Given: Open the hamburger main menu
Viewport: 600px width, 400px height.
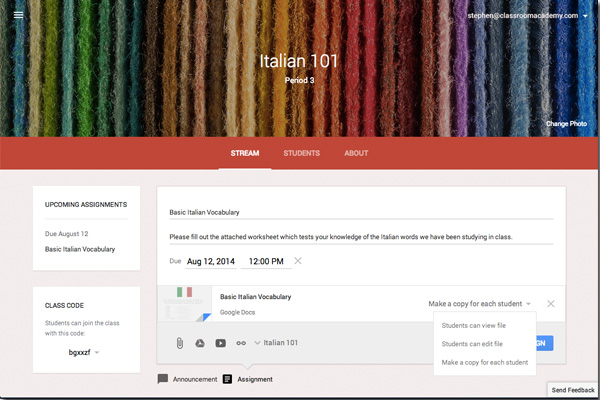Looking at the screenshot, I should 18,15.
